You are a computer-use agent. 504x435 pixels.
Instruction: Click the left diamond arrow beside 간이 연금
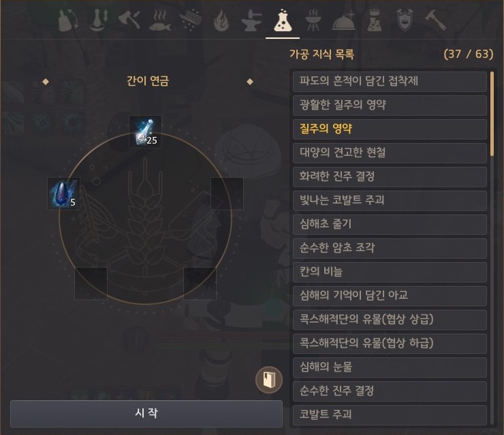tap(46, 82)
